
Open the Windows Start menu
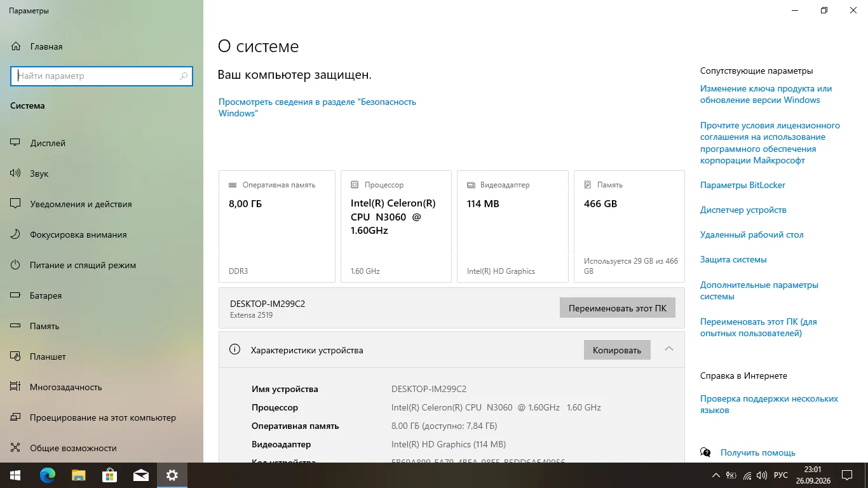(x=15, y=475)
